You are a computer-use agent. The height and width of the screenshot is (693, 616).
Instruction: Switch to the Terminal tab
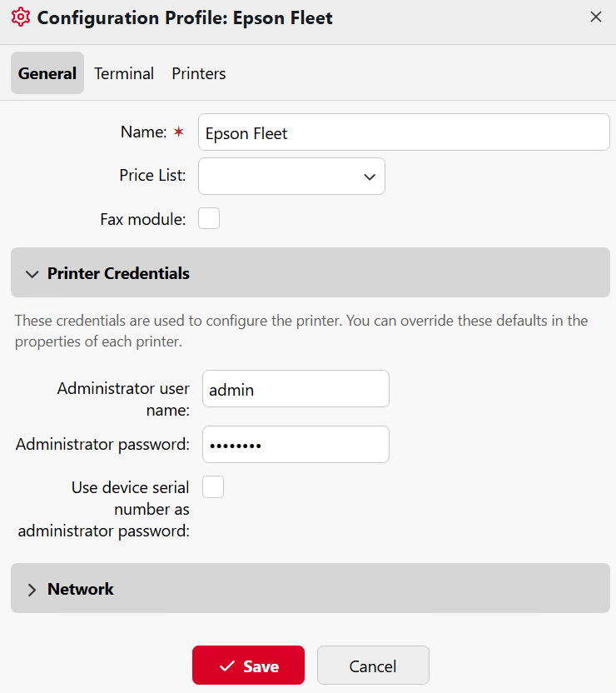point(123,73)
